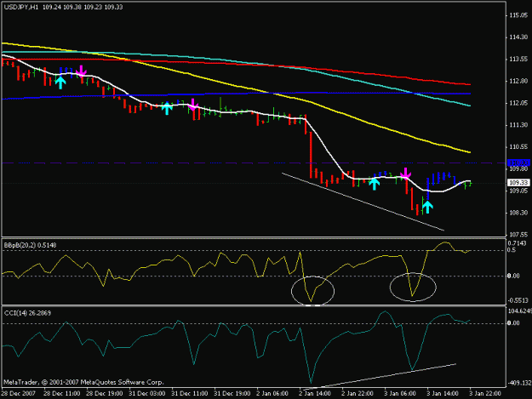Click the 31 Dec 19:00 time label
Screen dimensions: 532x399
(x=232, y=394)
